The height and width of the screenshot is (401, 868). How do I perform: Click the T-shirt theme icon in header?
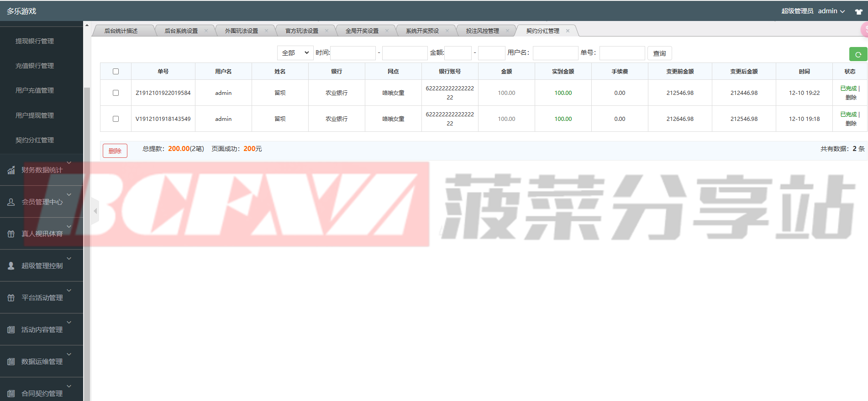coord(858,11)
